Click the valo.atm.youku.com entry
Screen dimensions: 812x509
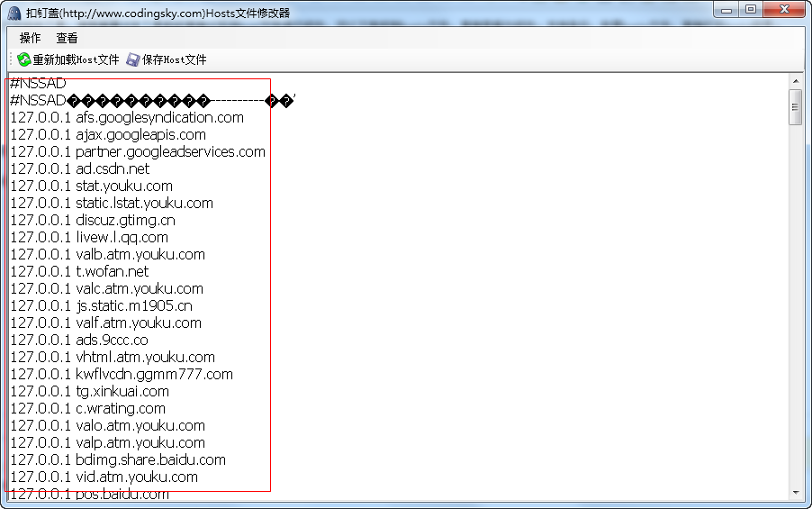[108, 425]
